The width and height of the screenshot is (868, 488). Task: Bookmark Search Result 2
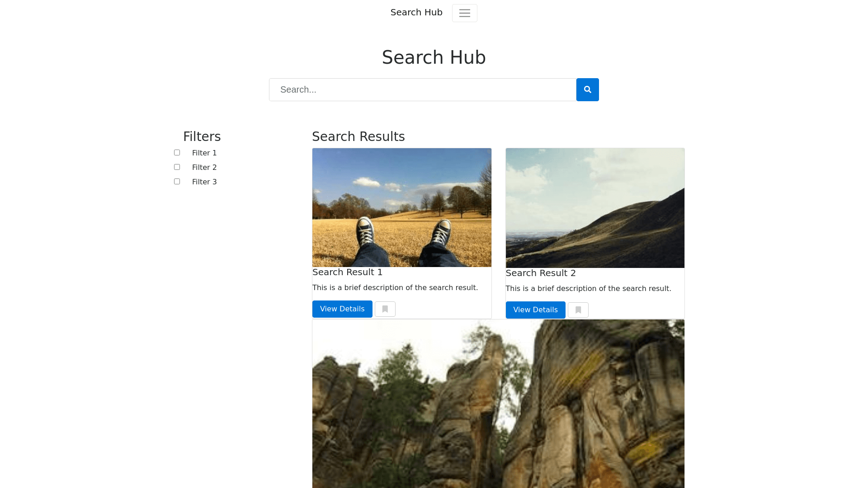tap(578, 310)
